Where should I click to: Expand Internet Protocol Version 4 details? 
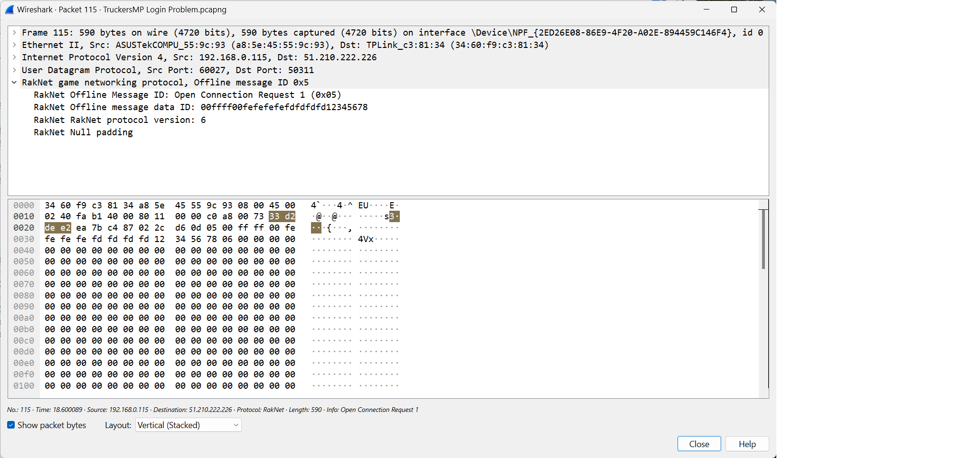tap(14, 57)
